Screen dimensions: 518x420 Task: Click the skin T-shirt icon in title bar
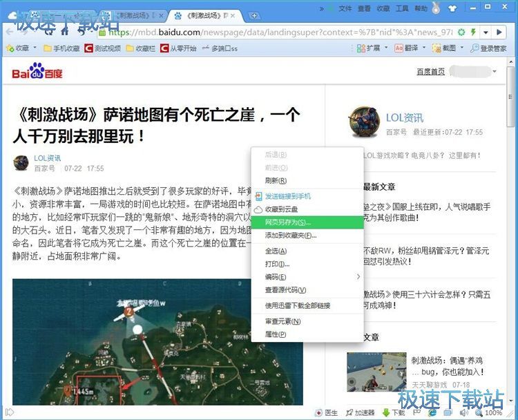point(452,9)
